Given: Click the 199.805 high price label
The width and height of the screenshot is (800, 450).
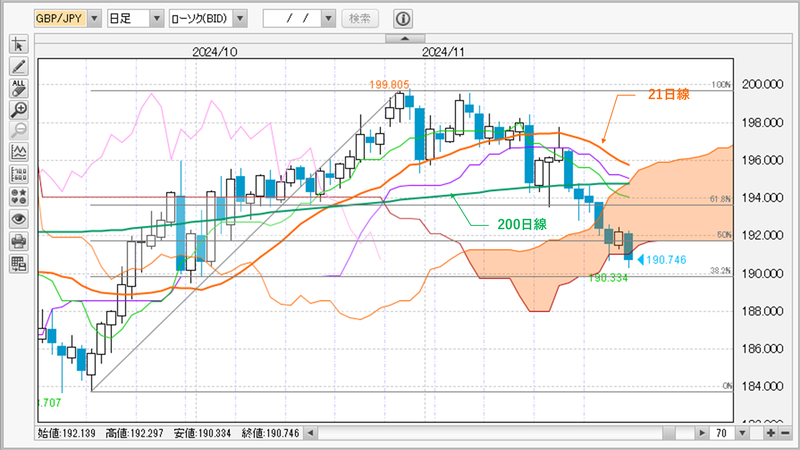Looking at the screenshot, I should coord(389,85).
